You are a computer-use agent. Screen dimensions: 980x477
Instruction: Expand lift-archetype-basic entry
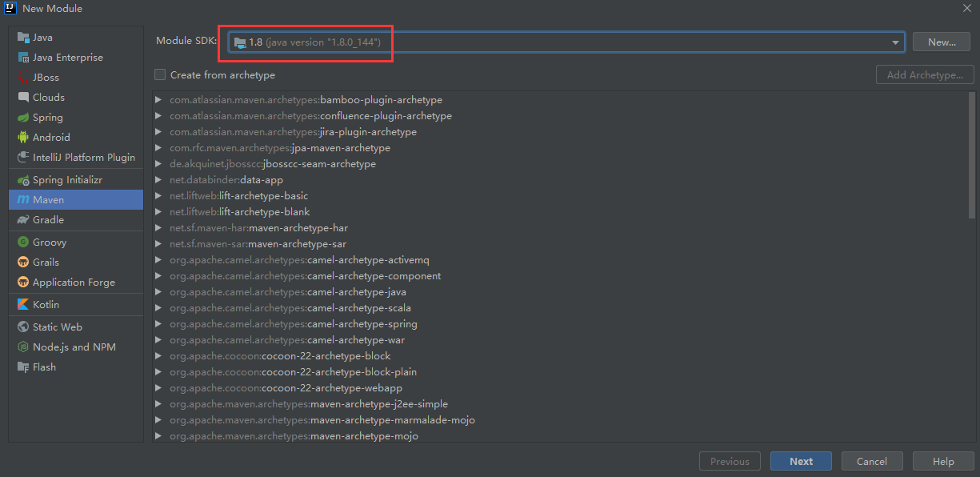[x=158, y=196]
